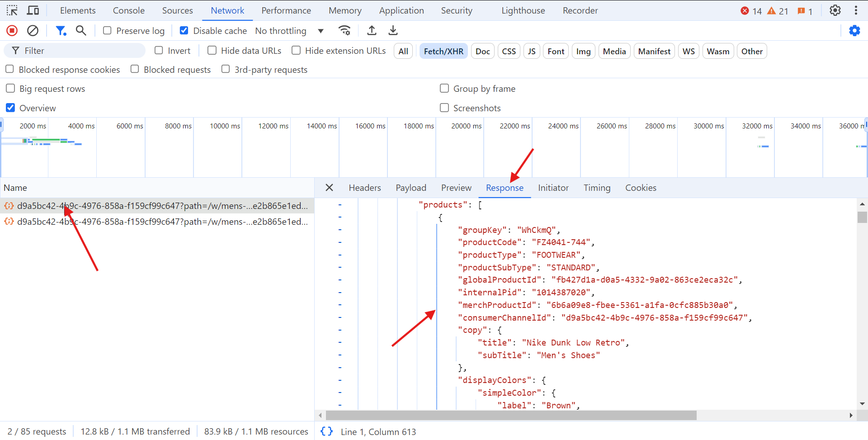Click the import HAR upload icon
Image resolution: width=868 pixels, height=440 pixels.
pyautogui.click(x=372, y=31)
